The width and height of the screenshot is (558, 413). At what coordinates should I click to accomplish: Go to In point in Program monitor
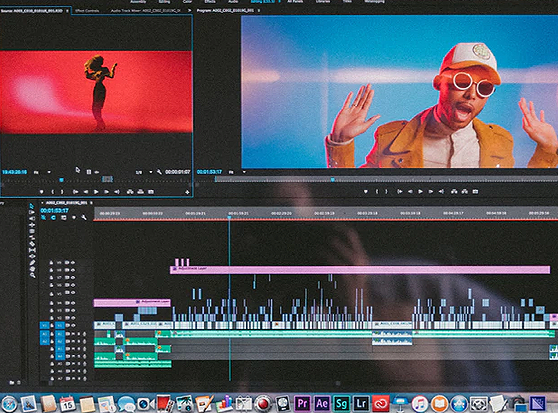coord(400,191)
